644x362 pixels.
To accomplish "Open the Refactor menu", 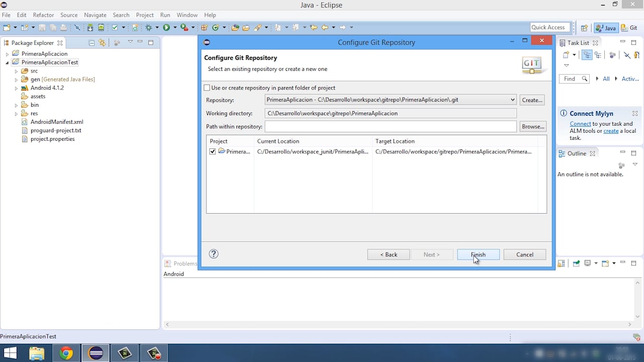I will [x=43, y=15].
